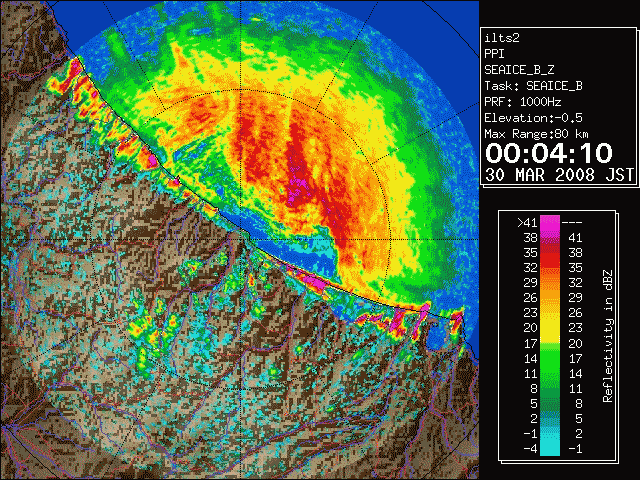Click the '>41' legend value

(527, 223)
